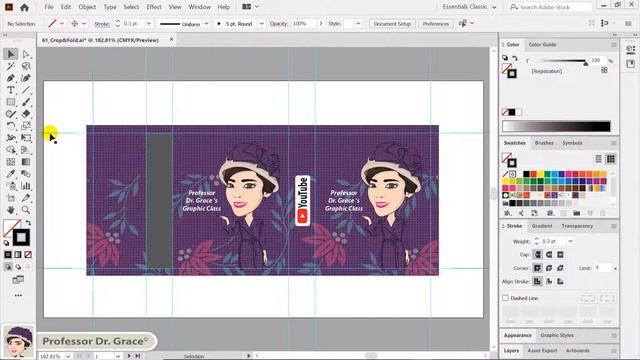
Task: Align stroke to center
Action: [x=538, y=281]
